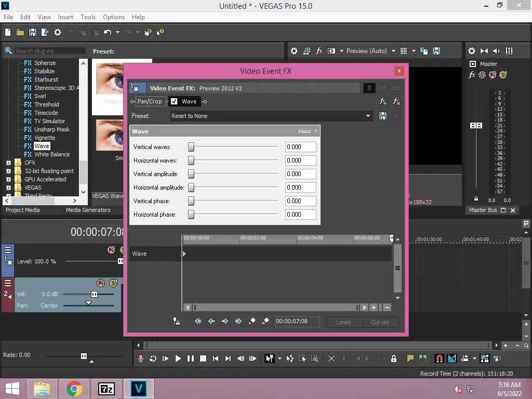532x399 pixels.
Task: Click the Horizontal waves value field
Action: coord(301,161)
